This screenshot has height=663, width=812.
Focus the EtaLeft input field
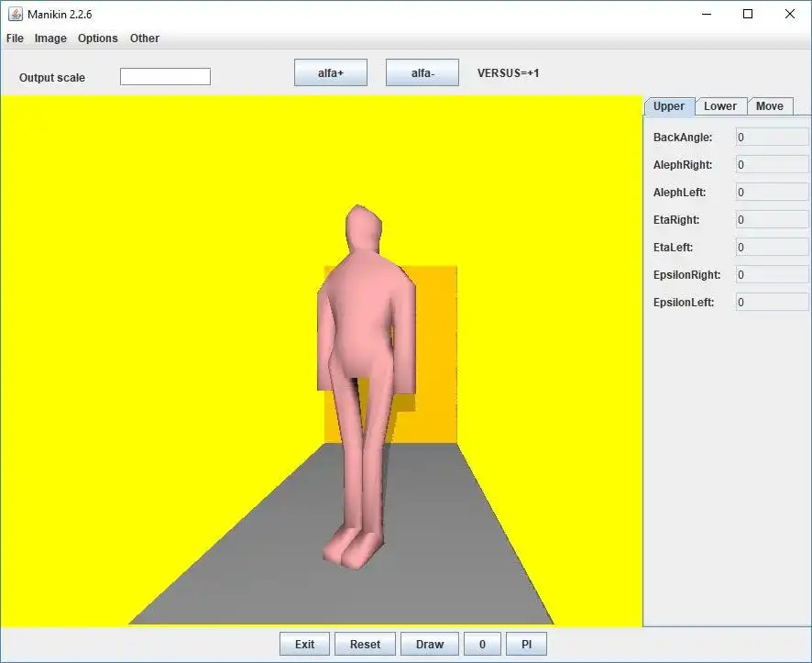[772, 248]
